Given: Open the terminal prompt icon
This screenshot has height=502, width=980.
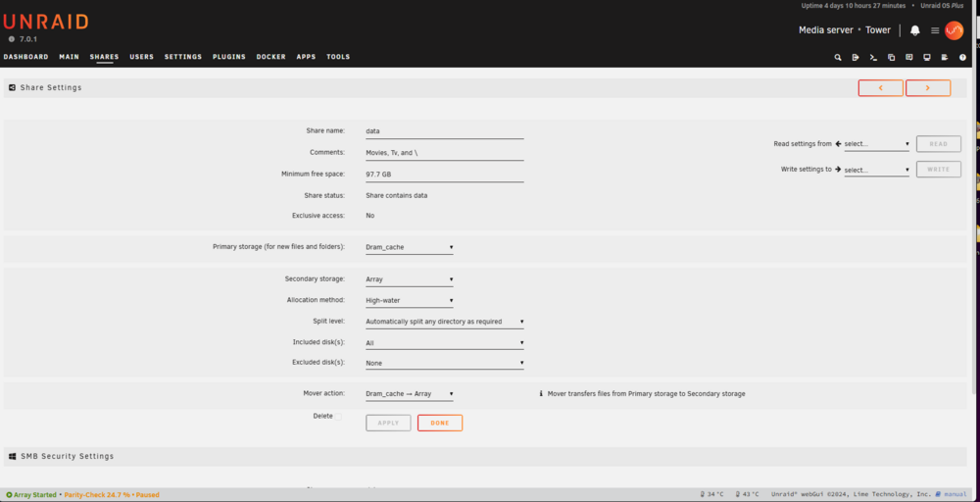Looking at the screenshot, I should pyautogui.click(x=873, y=57).
